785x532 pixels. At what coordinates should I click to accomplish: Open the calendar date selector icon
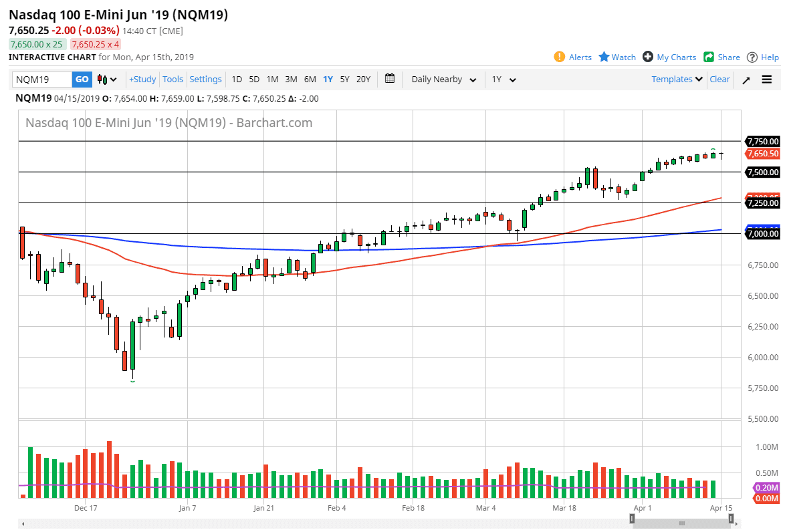(x=390, y=79)
